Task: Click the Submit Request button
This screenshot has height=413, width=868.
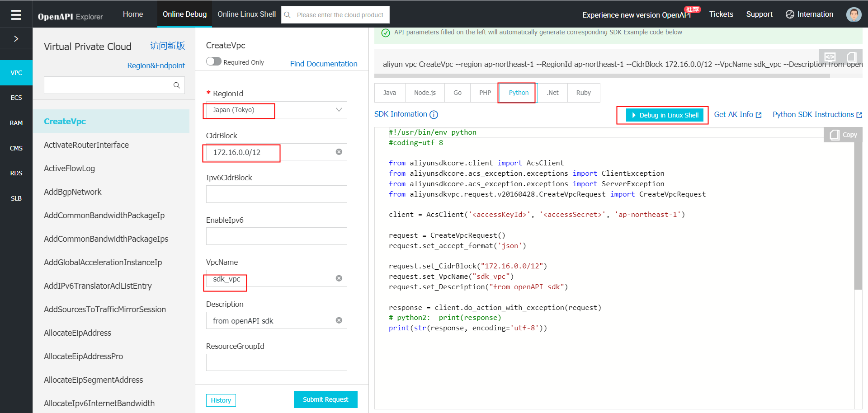Action: click(325, 399)
